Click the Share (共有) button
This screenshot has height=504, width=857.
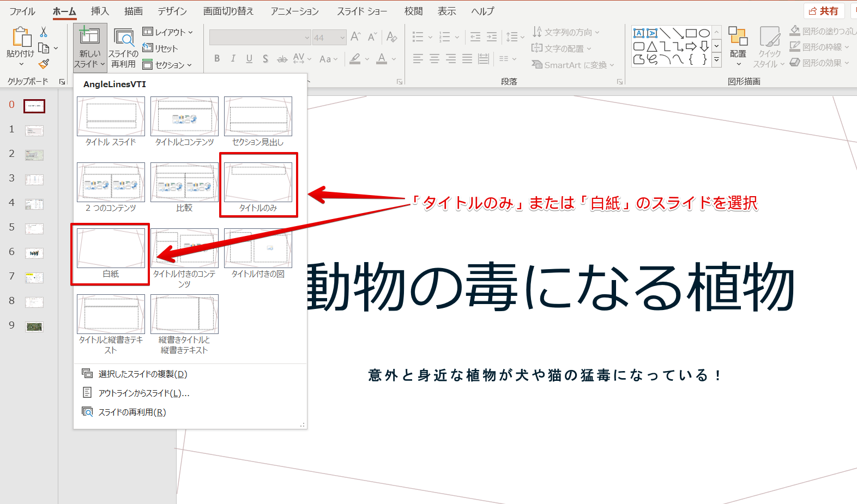click(x=824, y=11)
